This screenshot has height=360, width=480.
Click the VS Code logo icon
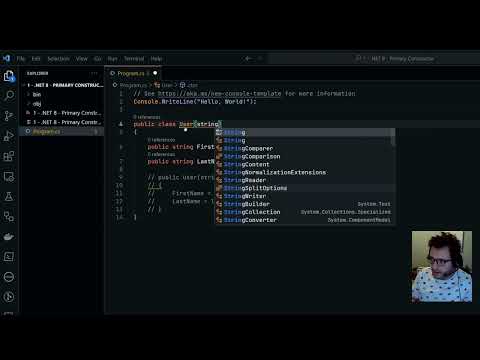pyautogui.click(x=7, y=59)
